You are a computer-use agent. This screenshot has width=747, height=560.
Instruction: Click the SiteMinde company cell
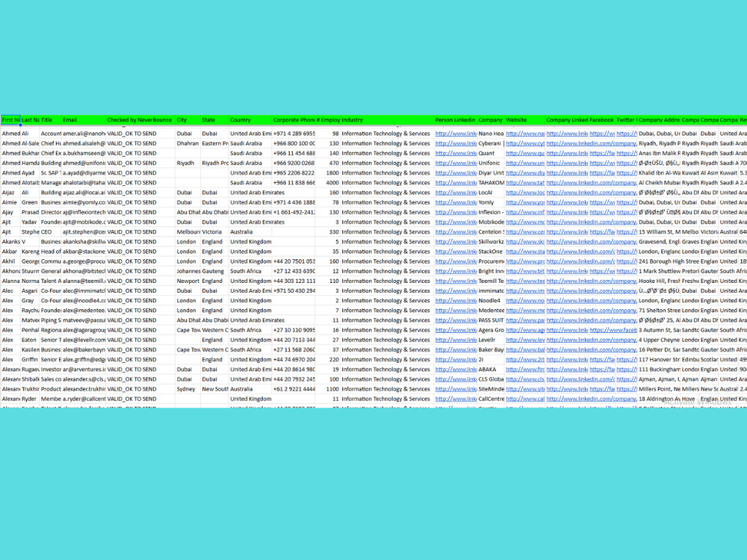click(x=492, y=389)
